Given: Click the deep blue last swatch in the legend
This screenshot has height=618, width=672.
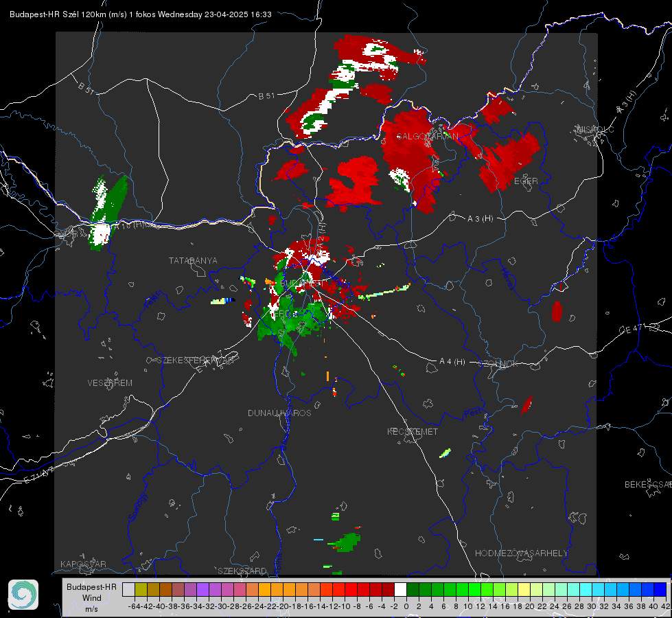Looking at the screenshot, I should click(x=660, y=589).
